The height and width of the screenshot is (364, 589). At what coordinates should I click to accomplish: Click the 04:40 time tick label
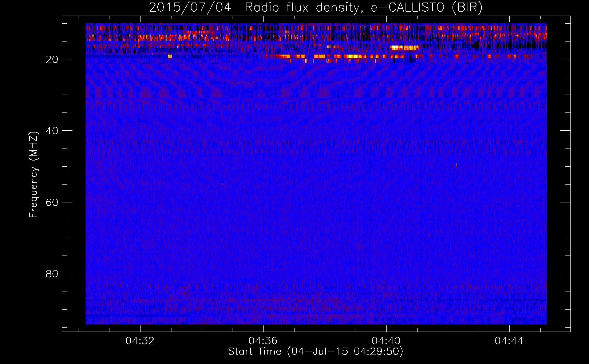click(386, 341)
